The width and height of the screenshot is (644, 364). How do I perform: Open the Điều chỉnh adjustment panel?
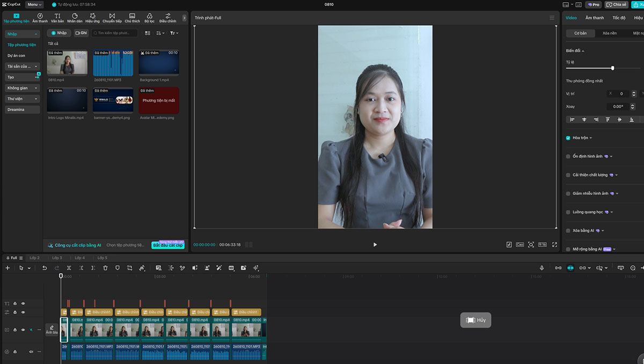(x=168, y=18)
